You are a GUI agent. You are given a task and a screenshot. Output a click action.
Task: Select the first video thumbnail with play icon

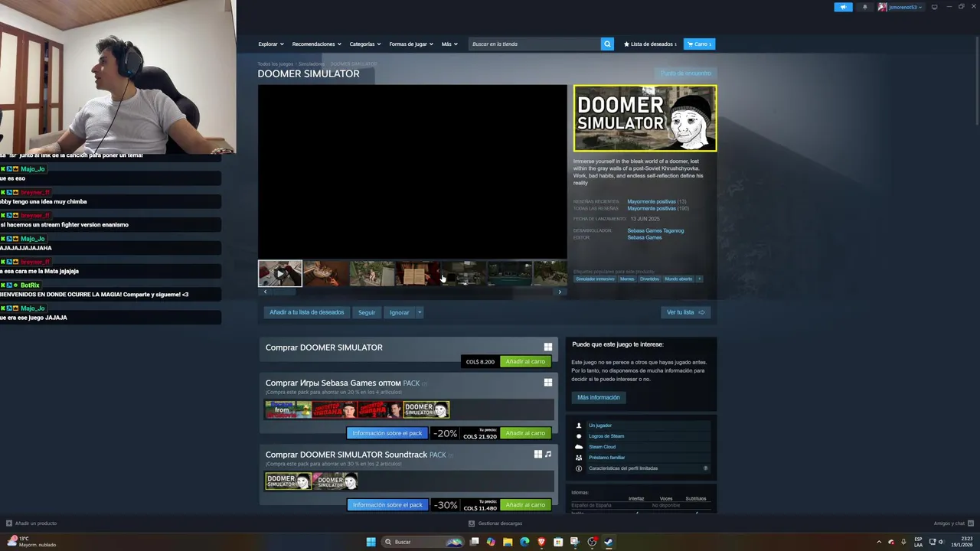pos(279,273)
